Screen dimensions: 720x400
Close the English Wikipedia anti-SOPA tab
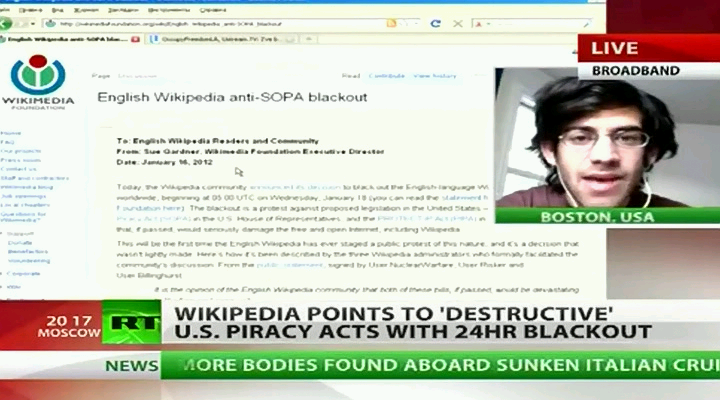click(135, 39)
